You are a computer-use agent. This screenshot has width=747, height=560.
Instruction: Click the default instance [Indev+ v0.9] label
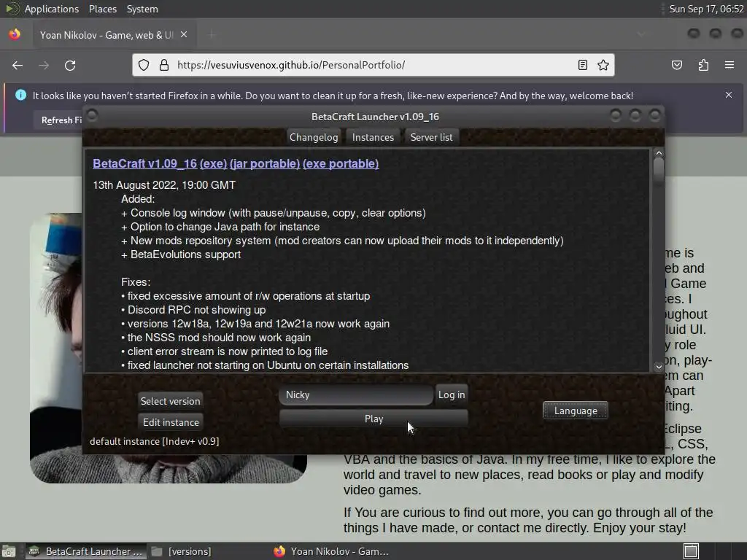click(155, 441)
